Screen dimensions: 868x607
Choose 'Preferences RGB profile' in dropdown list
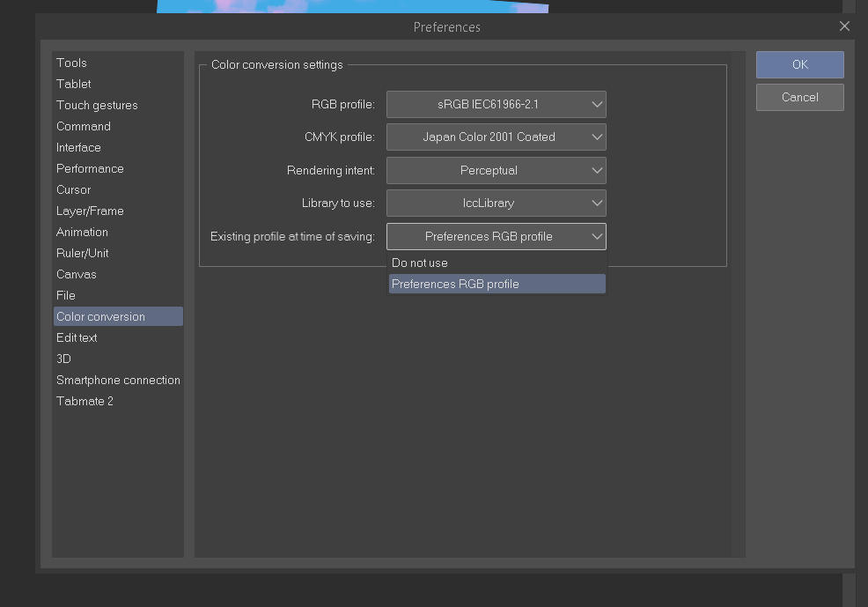[497, 284]
